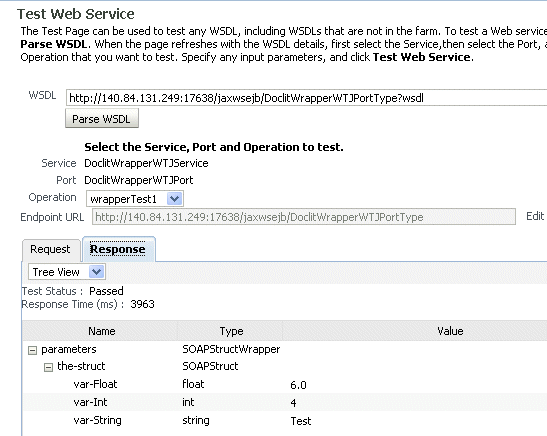Screen dimensions: 547x436
Task: Click the Parse WSDL button
Action: tap(102, 119)
